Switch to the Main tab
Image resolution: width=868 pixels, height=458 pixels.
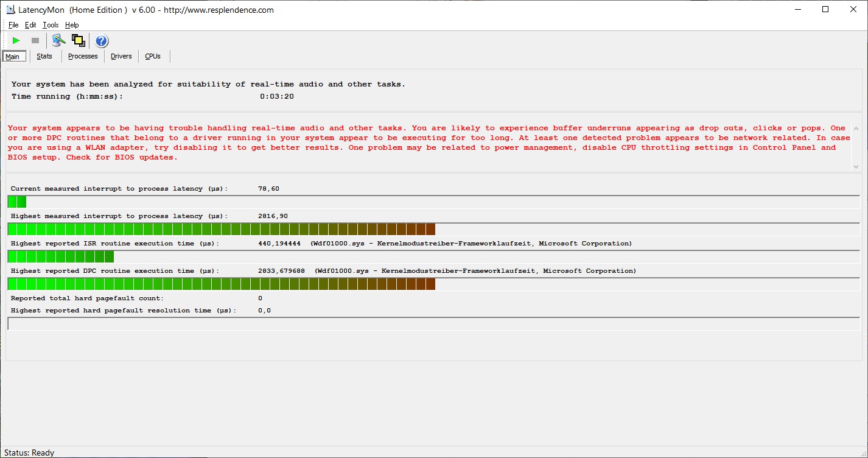[13, 56]
